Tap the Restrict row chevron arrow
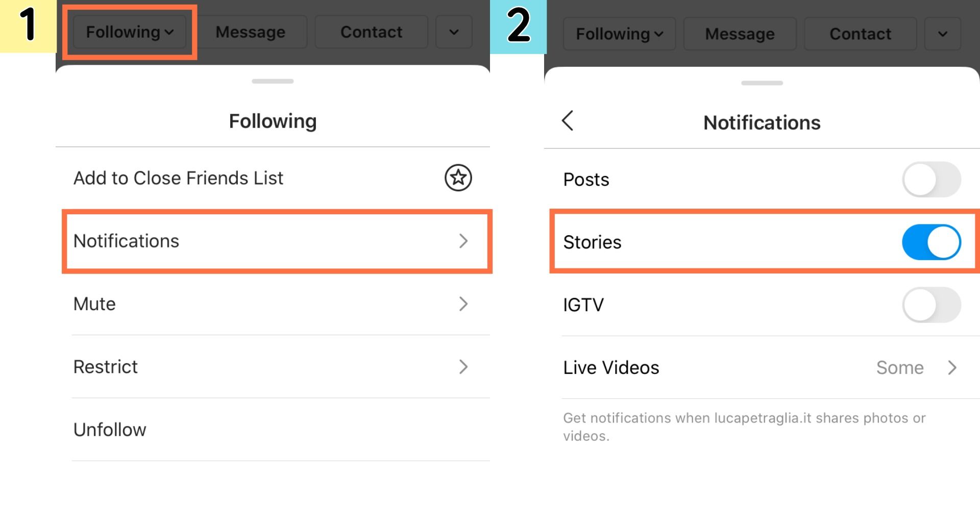 (x=463, y=367)
